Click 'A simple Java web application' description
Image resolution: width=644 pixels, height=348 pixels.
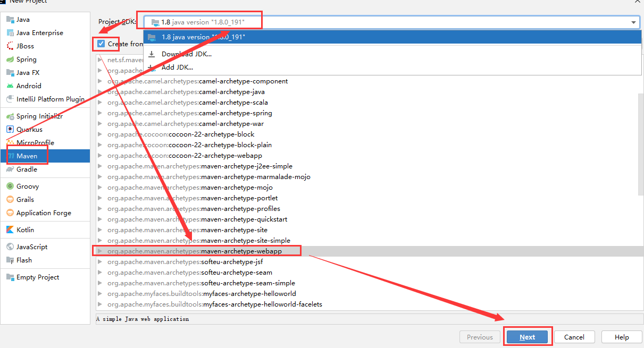(143, 319)
